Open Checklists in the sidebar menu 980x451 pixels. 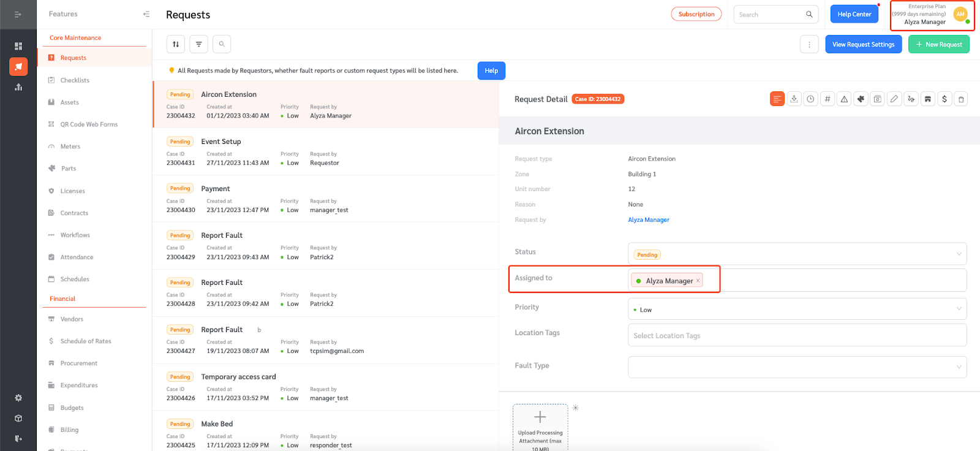coord(75,80)
